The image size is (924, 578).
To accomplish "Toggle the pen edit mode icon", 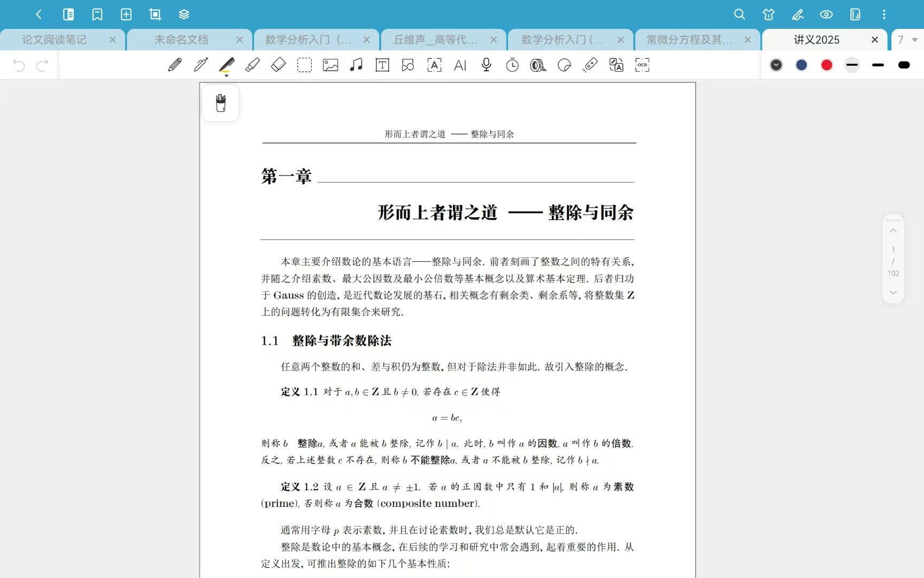I will 798,14.
